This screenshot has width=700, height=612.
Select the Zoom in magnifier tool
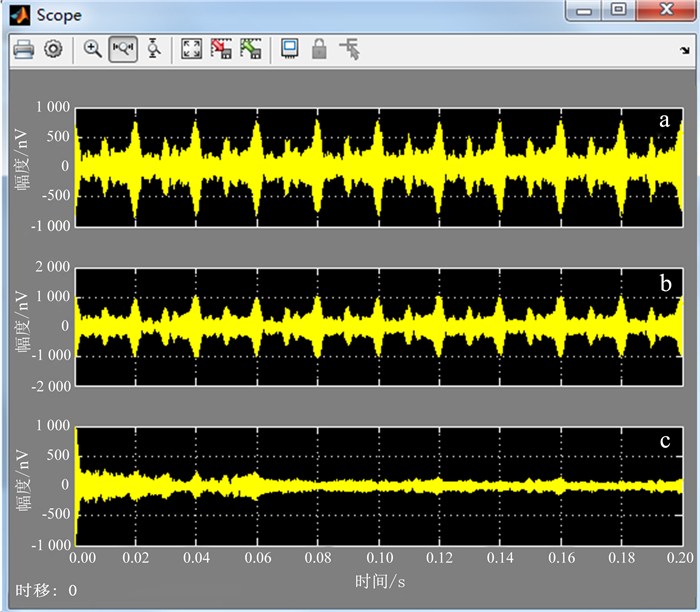pyautogui.click(x=93, y=48)
